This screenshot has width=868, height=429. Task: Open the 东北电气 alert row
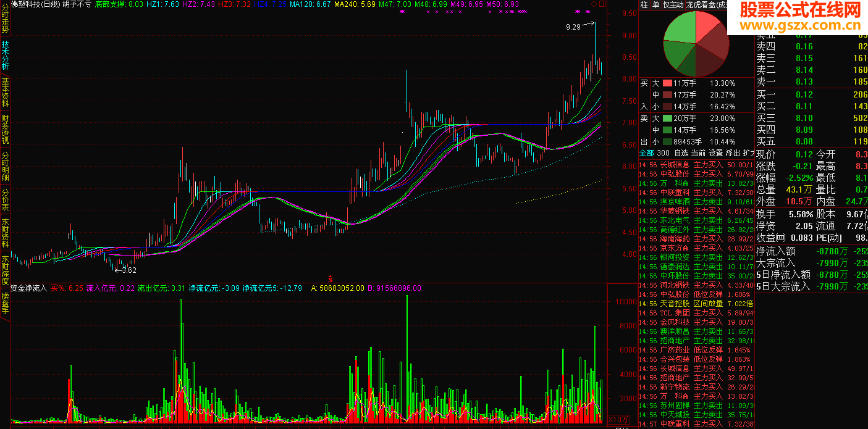(x=696, y=220)
